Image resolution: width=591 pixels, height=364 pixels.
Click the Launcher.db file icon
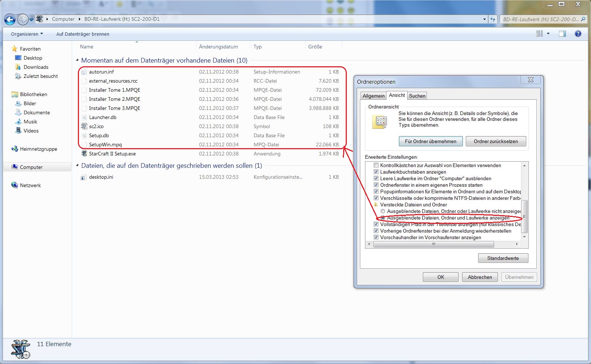point(84,117)
